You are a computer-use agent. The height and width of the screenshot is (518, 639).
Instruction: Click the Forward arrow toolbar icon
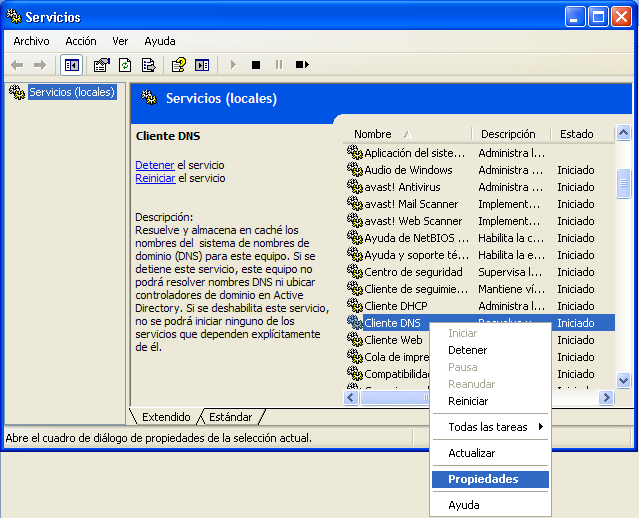(40, 65)
